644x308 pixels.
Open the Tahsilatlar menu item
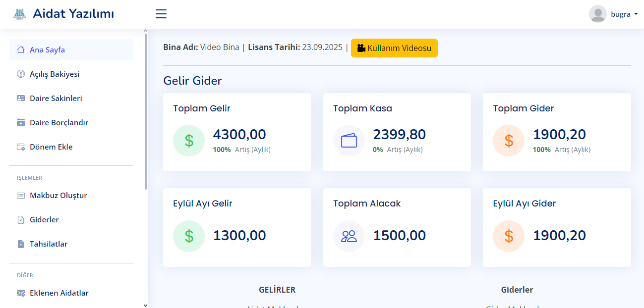(x=49, y=244)
